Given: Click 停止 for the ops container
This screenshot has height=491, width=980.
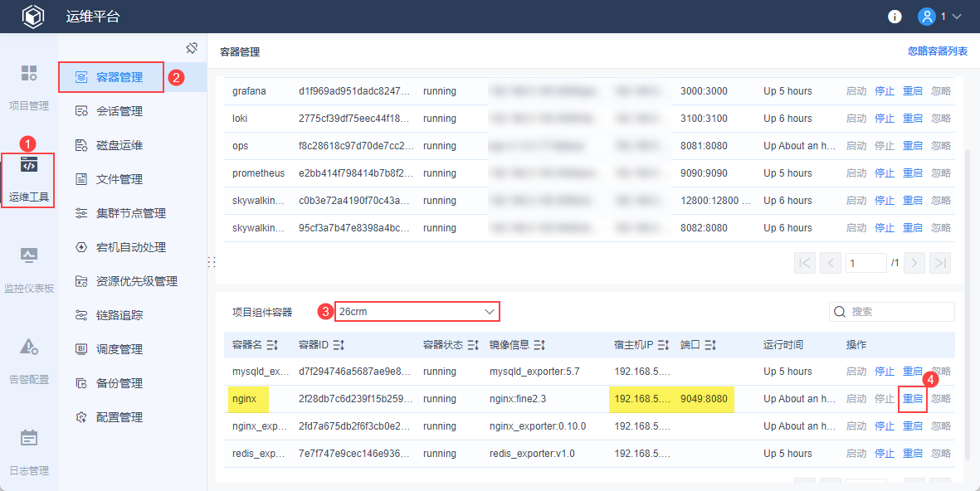Looking at the screenshot, I should [885, 145].
